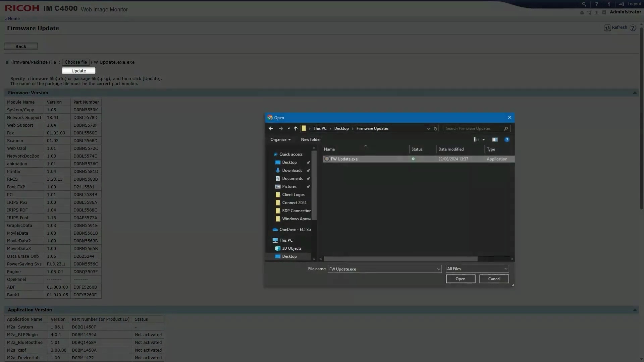644x362 pixels.
Task: Go back in the Open dialog
Action: [x=271, y=128]
